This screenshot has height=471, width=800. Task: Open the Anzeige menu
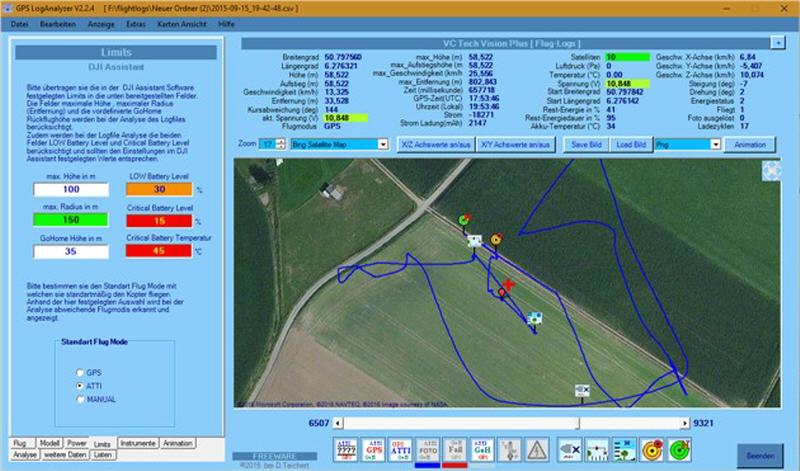point(101,24)
